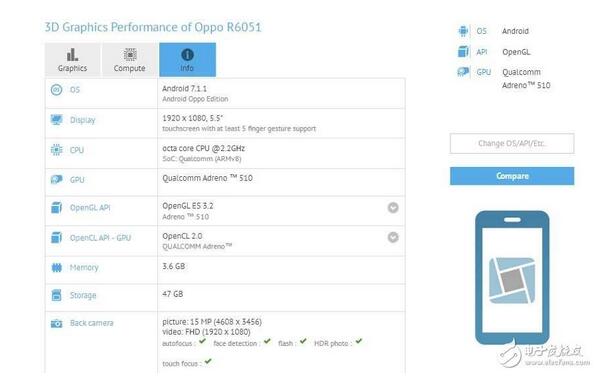Image resolution: width=603 pixels, height=381 pixels.
Task: Click the touch focus checkmark
Action: [208, 361]
